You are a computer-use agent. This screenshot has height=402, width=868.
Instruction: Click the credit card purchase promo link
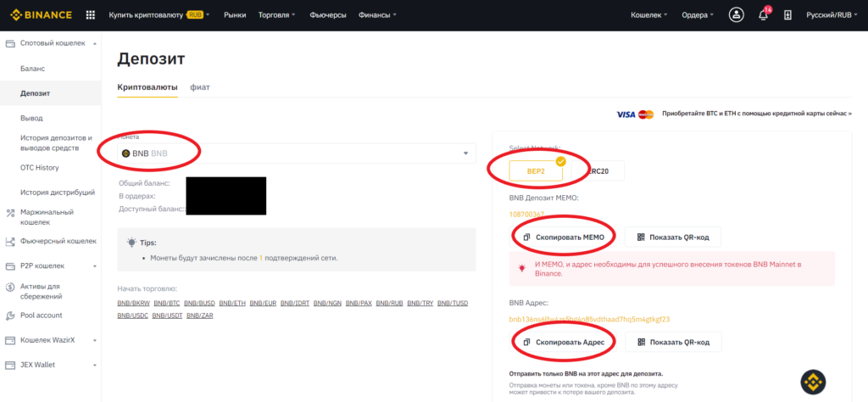[757, 114]
